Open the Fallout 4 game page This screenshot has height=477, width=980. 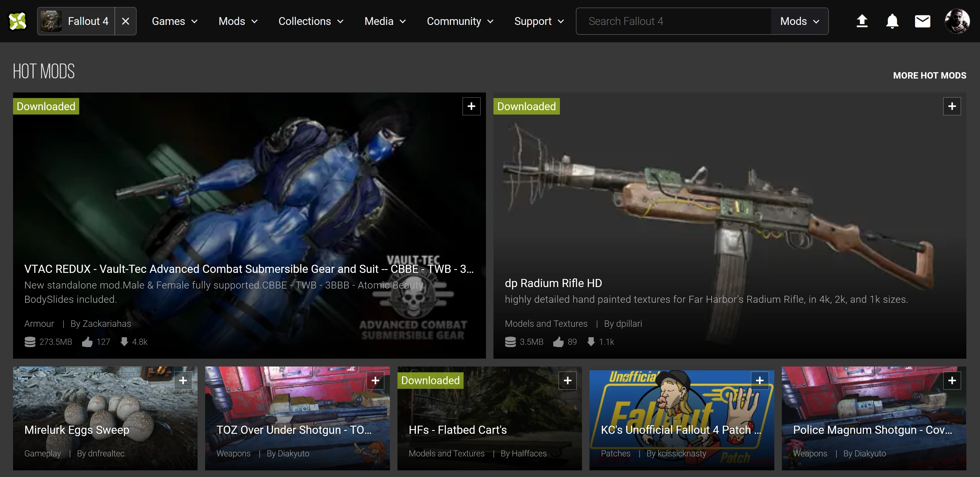[76, 21]
